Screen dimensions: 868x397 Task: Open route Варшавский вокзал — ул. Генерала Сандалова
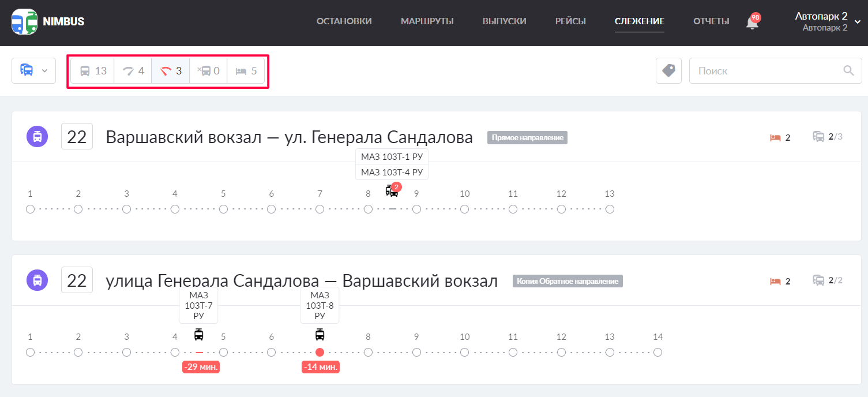pos(289,137)
